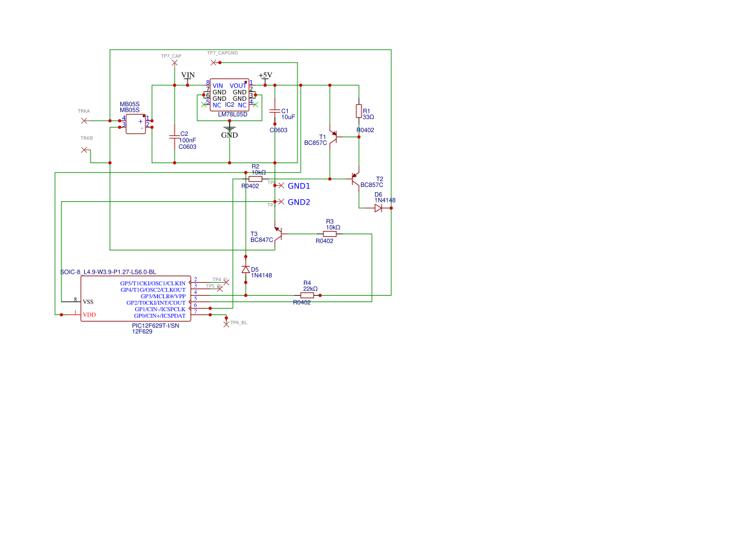This screenshot has height=535, width=756.
Task: Select the SOIC-8_L4.9-W3.9-P1.27-LS6.0-BL footprint label
Action: tap(108, 272)
